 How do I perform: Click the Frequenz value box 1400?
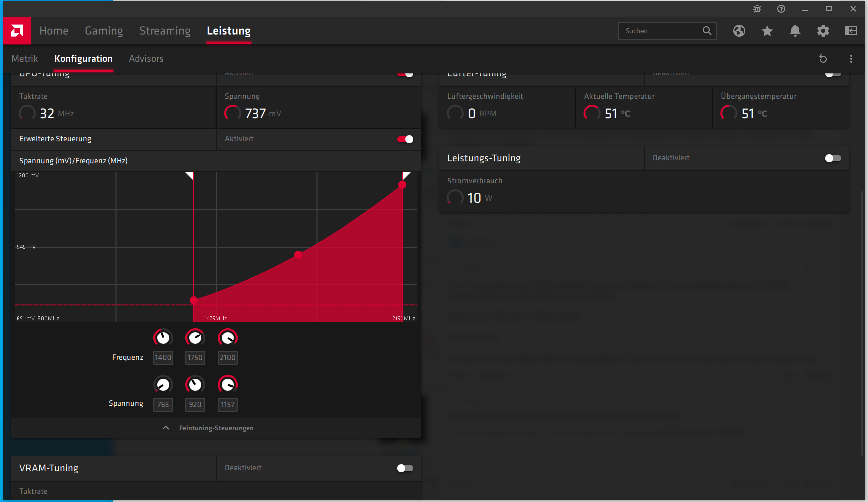[x=163, y=358]
